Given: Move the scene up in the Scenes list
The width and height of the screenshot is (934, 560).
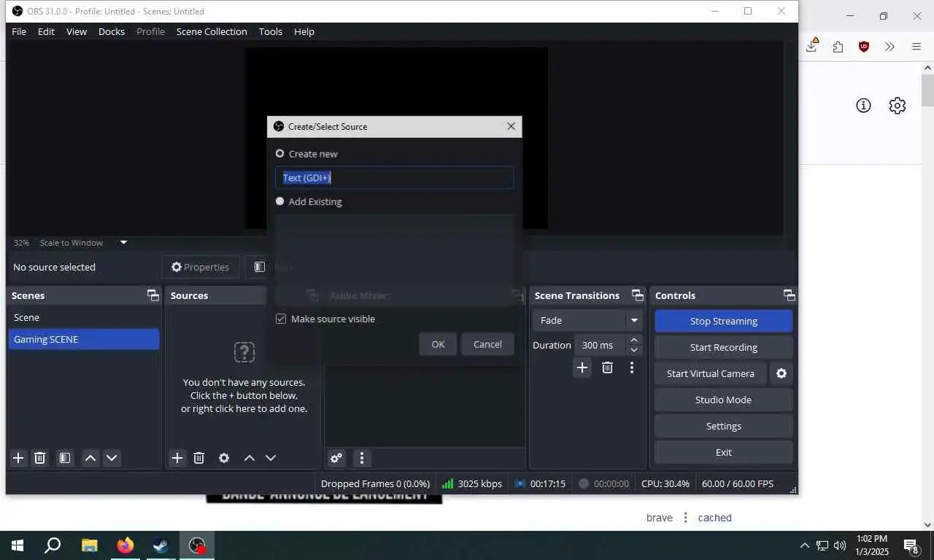Looking at the screenshot, I should [x=90, y=458].
